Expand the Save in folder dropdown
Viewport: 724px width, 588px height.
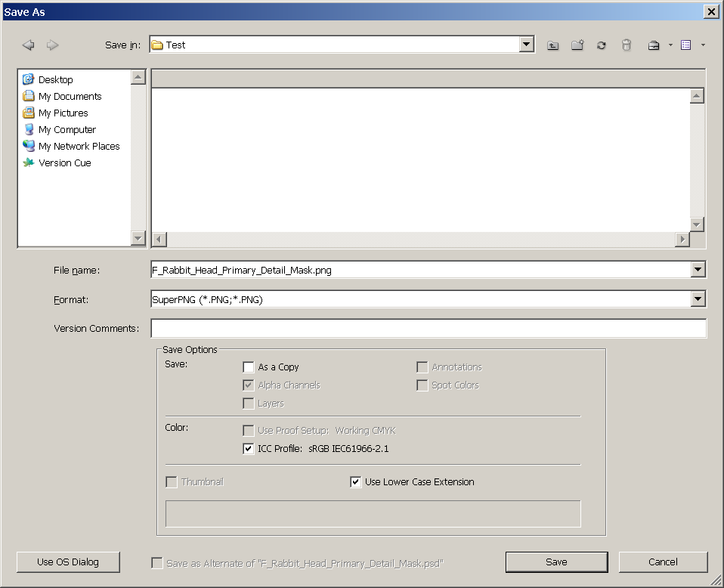527,45
